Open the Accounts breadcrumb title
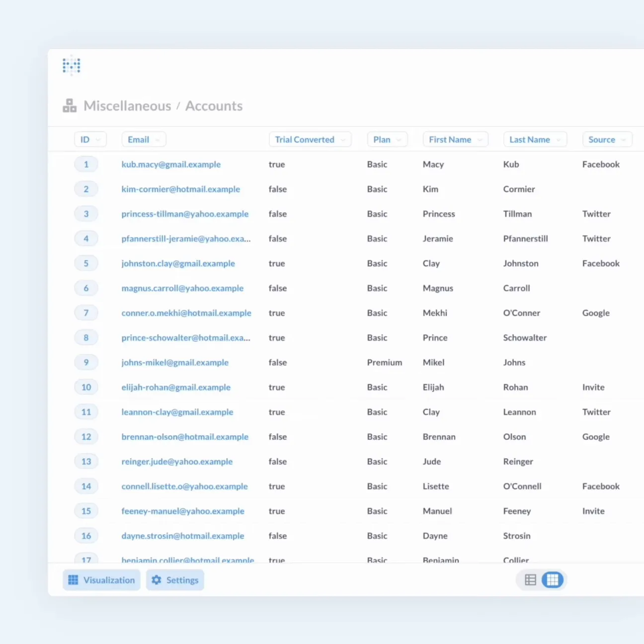Image resolution: width=644 pixels, height=644 pixels. pos(214,106)
